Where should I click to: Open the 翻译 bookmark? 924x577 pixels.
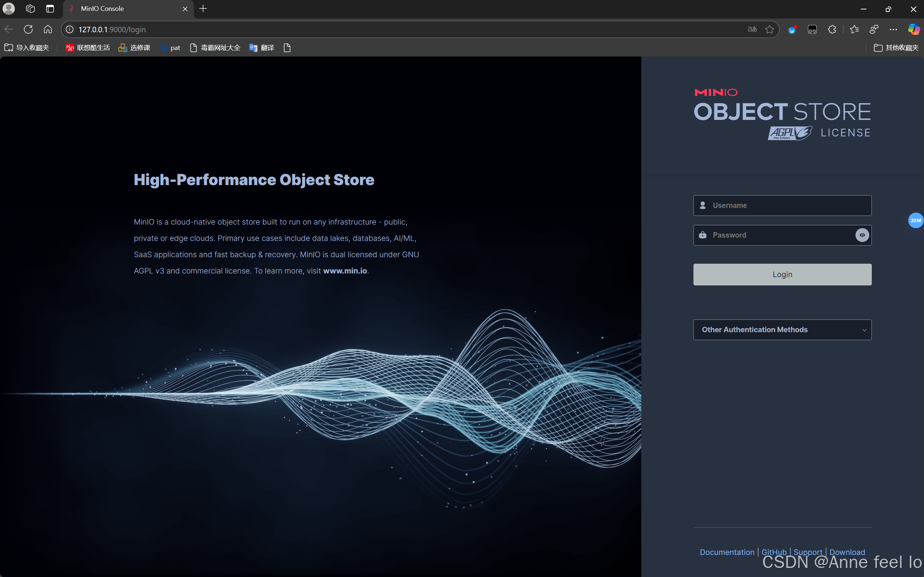262,48
